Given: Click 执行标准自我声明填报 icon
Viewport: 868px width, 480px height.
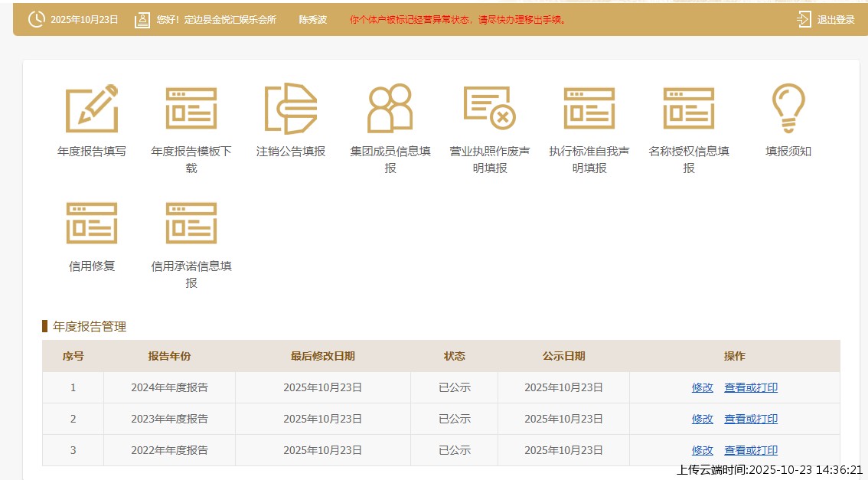Looking at the screenshot, I should tap(589, 109).
